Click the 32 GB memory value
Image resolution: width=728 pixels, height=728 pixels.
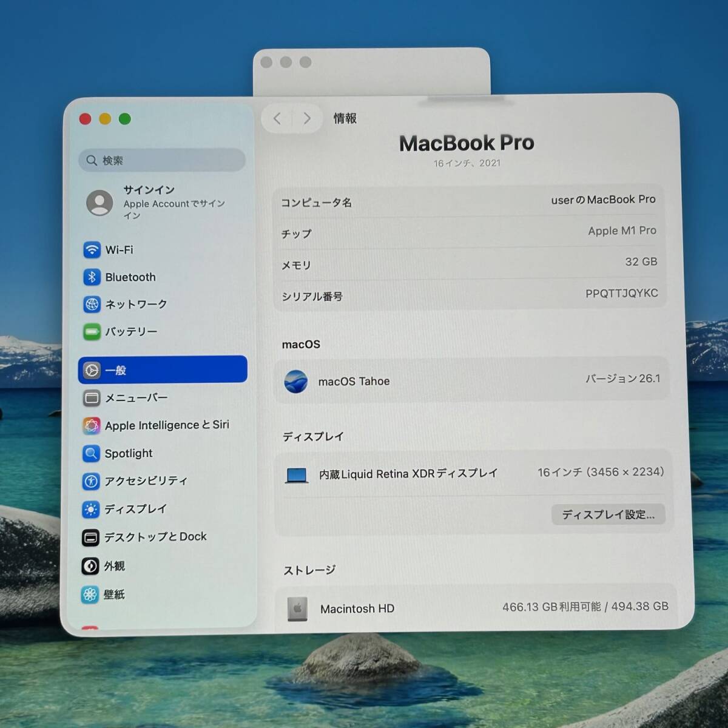coord(641,261)
